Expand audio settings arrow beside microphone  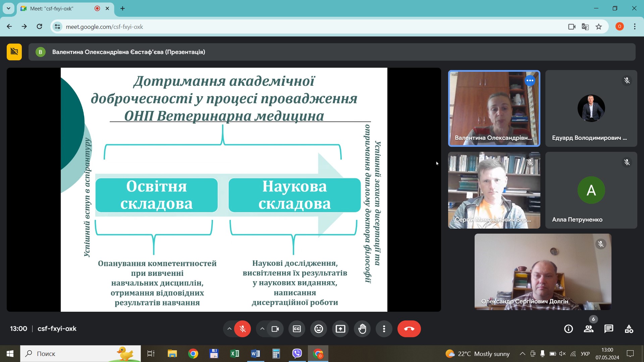pos(229,329)
